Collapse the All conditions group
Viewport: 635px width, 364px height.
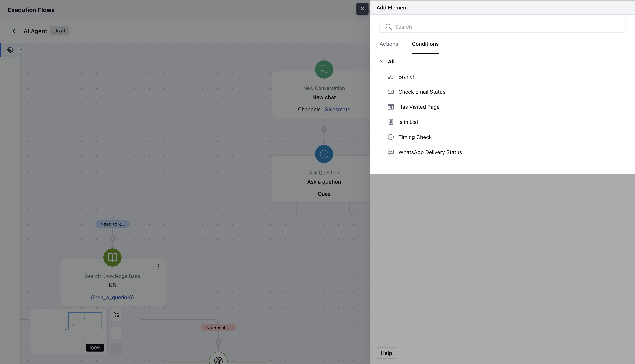pos(382,62)
